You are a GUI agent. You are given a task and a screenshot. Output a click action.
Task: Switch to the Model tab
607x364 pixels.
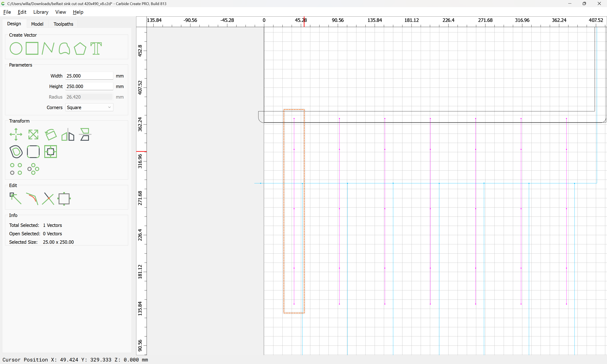37,24
